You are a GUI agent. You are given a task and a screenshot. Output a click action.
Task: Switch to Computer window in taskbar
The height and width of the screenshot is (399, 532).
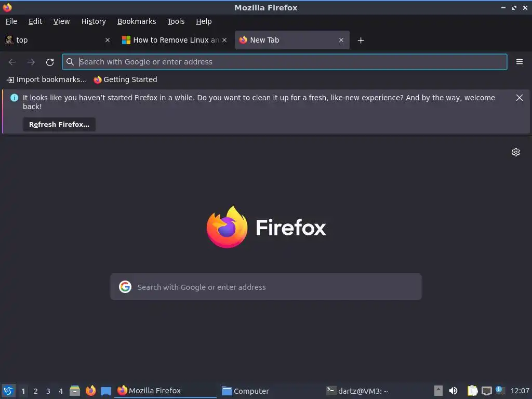(270, 391)
